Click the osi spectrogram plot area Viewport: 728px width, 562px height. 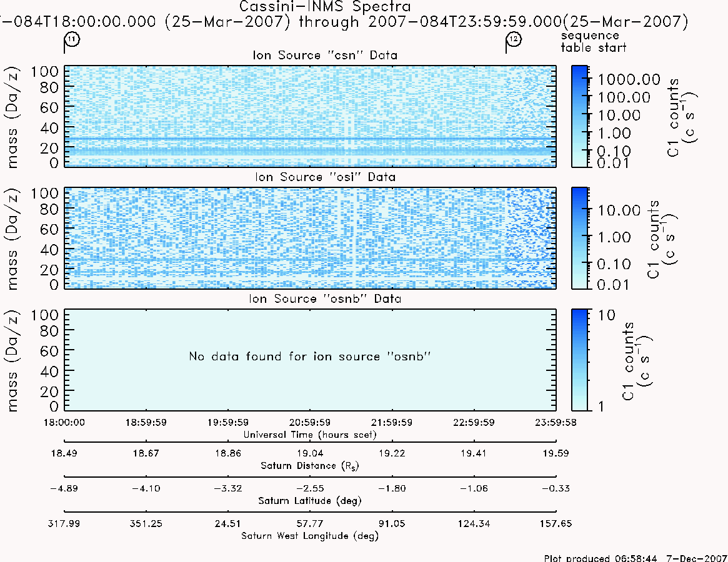(310, 238)
